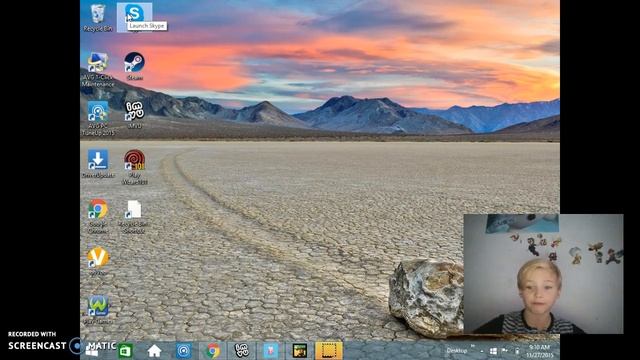The width and height of the screenshot is (640, 360).
Task: Open the green W games shortcut
Action: (98, 310)
